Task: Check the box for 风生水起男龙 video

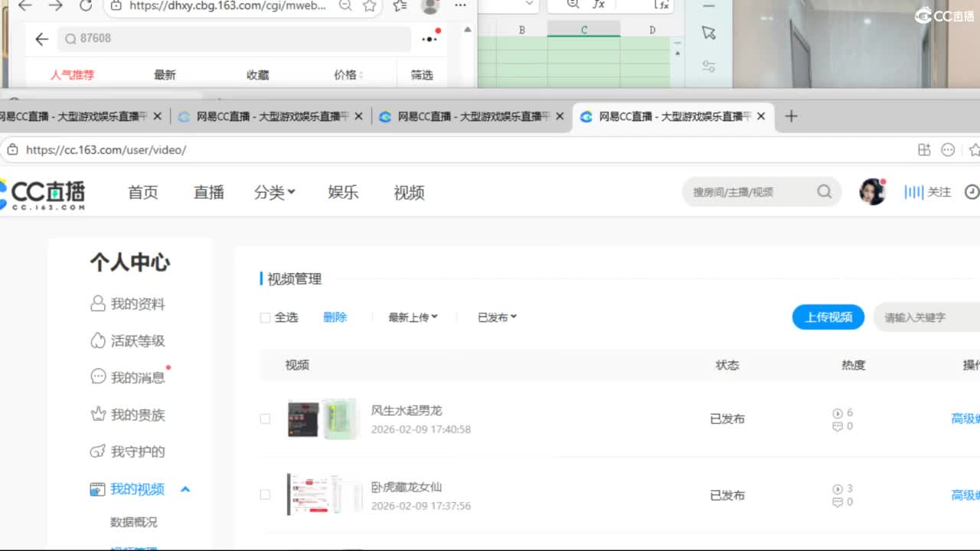Action: [x=266, y=419]
